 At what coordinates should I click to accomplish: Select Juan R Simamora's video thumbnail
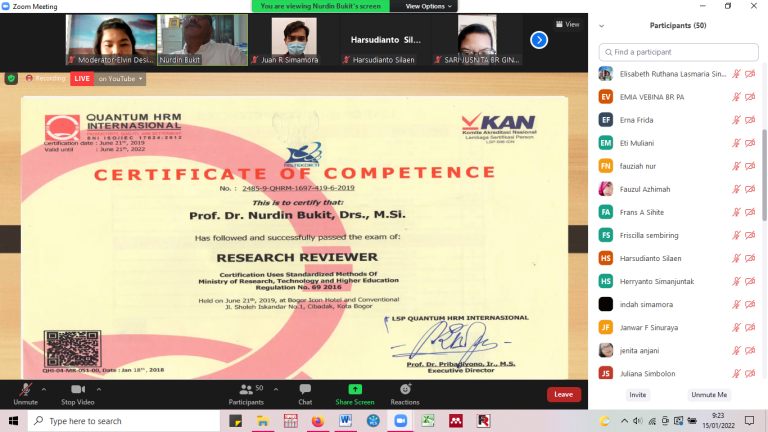293,40
